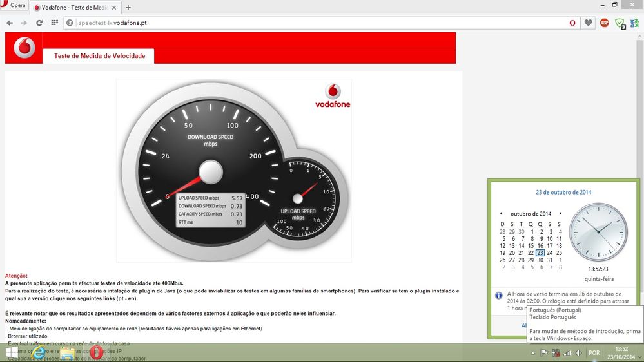Viewport: 644px width, 362px height.
Task: Open the Windows Start button
Action: [x=12, y=353]
